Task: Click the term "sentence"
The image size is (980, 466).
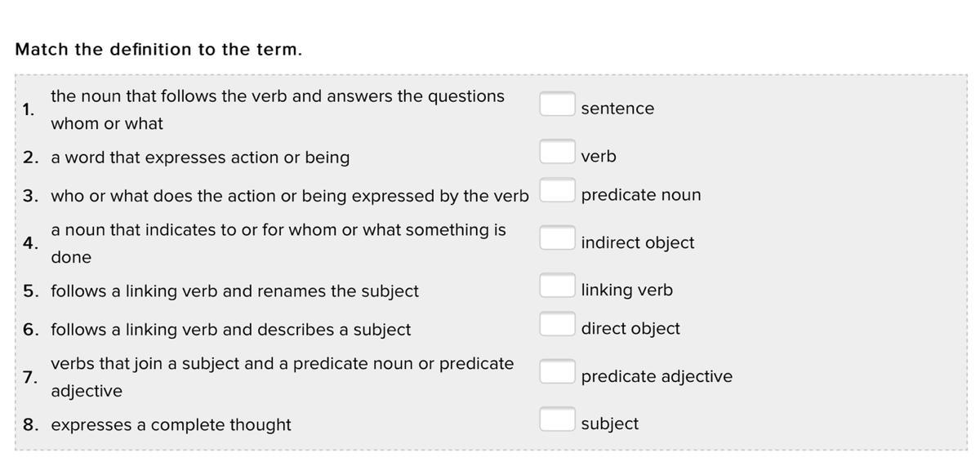Action: point(617,109)
